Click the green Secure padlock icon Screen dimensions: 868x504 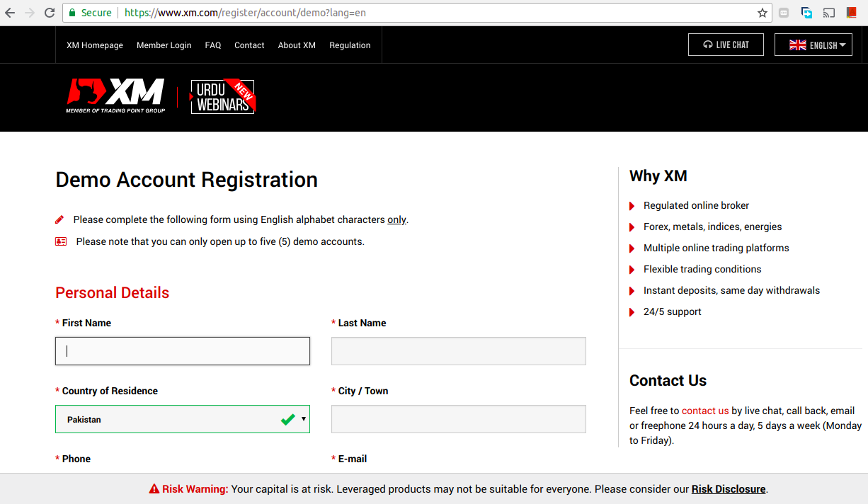tap(72, 13)
